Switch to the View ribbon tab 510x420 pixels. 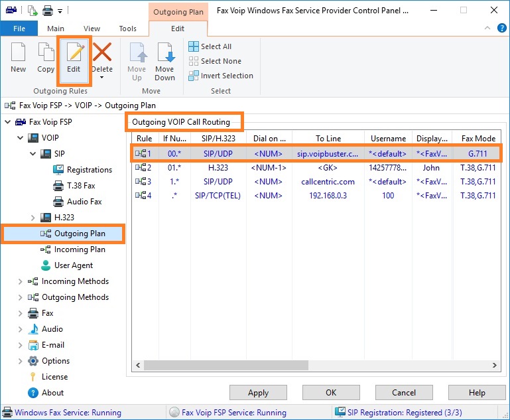[x=92, y=29]
